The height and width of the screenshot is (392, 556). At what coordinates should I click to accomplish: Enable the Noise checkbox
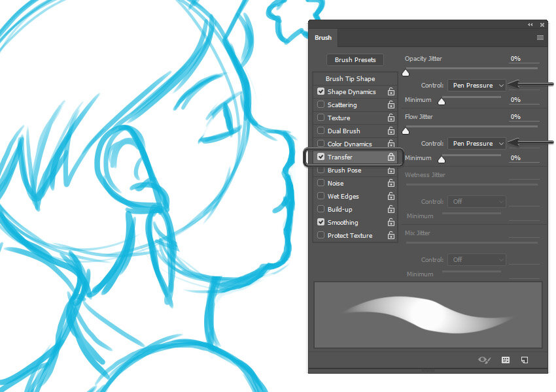(321, 183)
